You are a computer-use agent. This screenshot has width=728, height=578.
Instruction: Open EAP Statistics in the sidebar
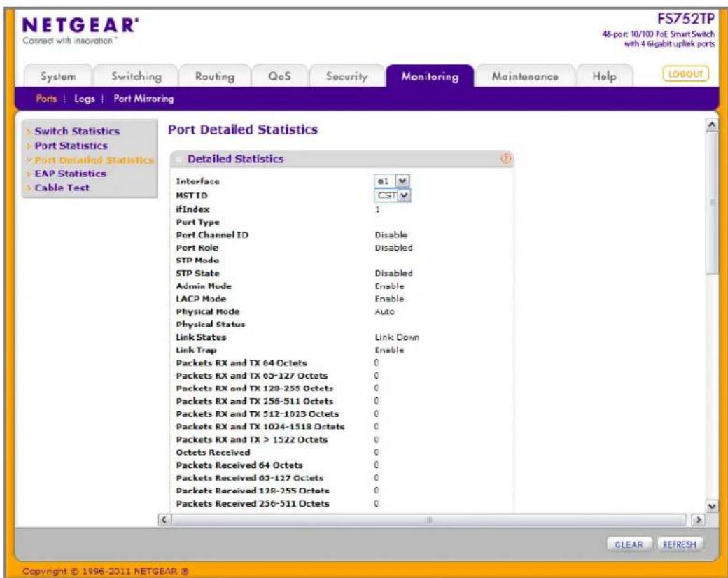70,173
